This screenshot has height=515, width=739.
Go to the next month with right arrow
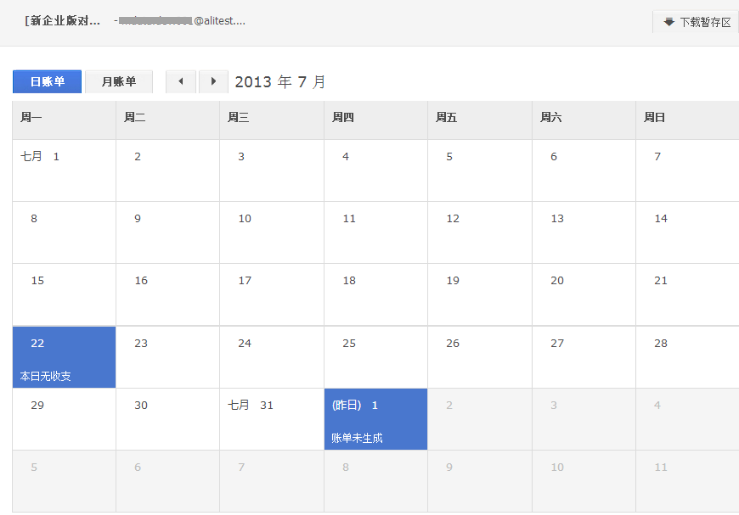[x=213, y=82]
